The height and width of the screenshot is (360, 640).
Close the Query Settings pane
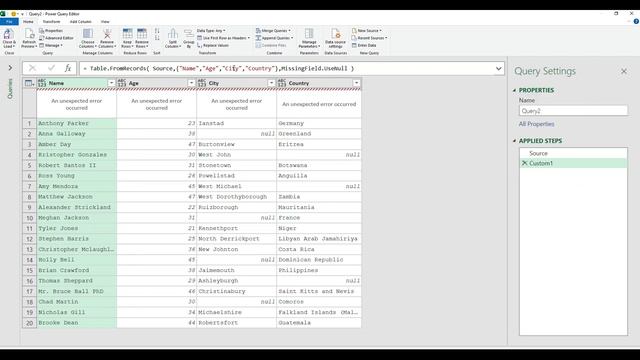(x=624, y=71)
